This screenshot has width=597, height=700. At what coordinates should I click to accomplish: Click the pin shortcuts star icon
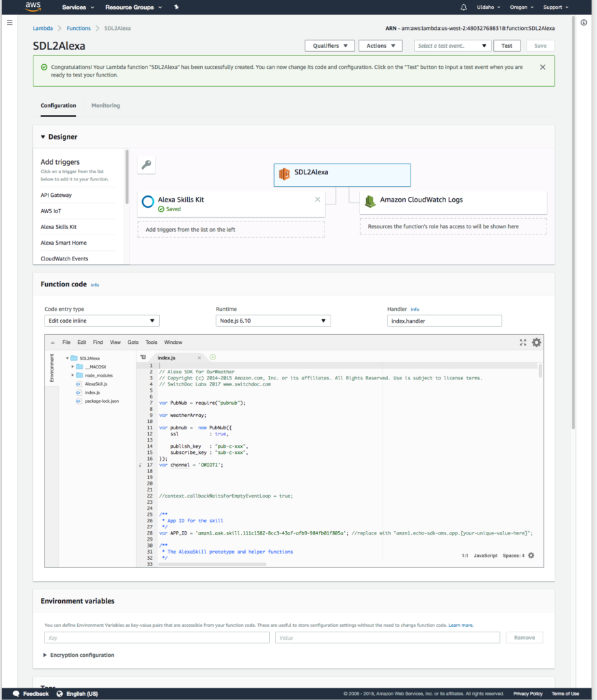coord(176,7)
